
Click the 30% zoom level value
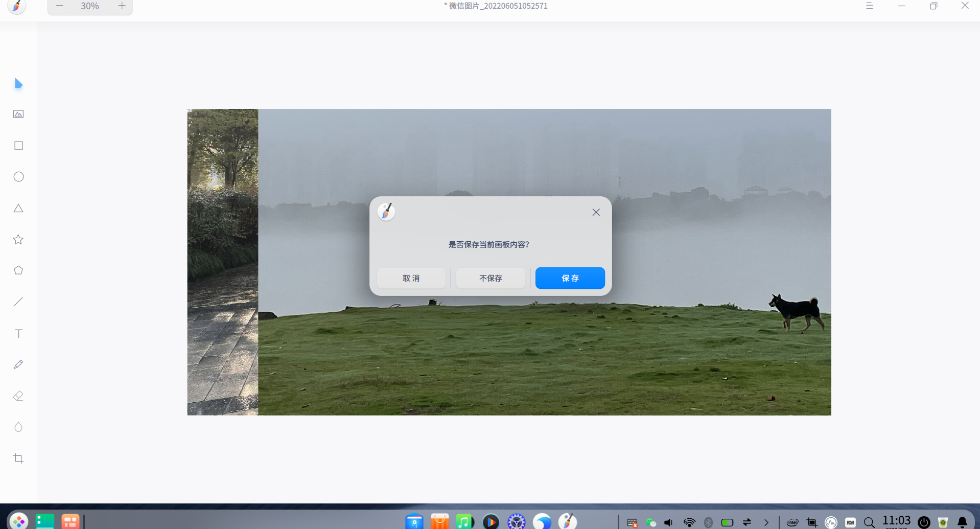point(90,6)
